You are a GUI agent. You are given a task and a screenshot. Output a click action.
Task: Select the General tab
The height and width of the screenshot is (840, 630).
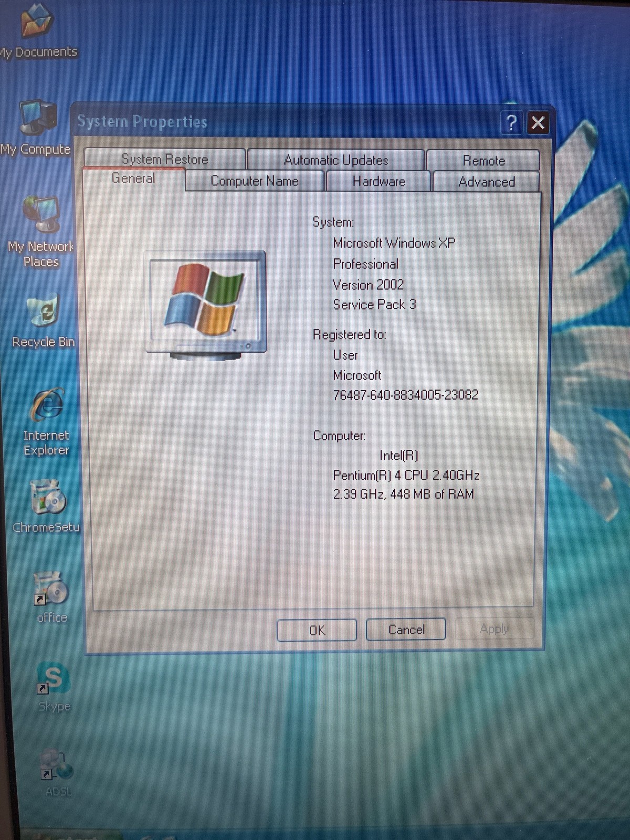(x=133, y=178)
